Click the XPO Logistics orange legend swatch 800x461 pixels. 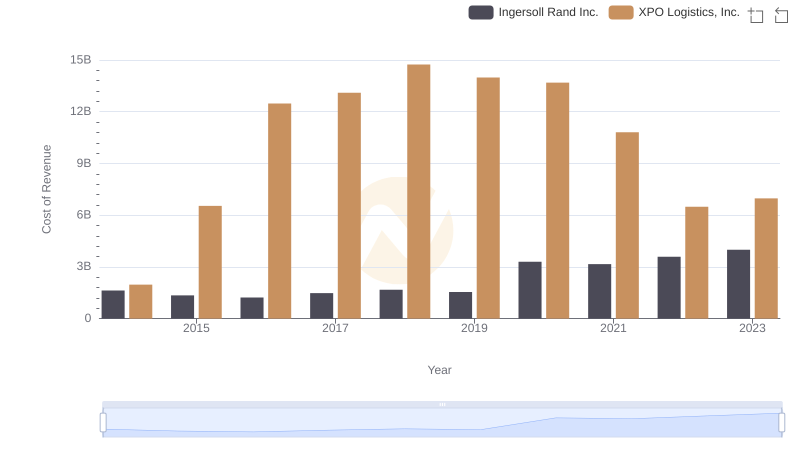coord(621,12)
